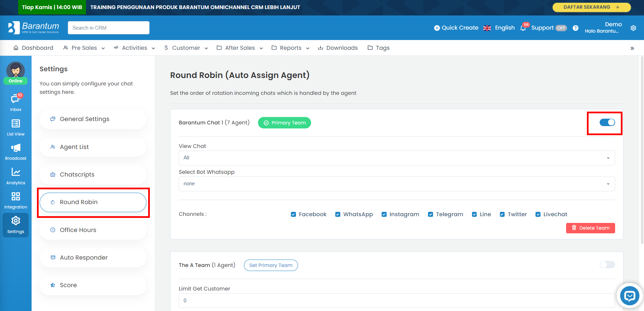Select Agent List settings

click(93, 147)
